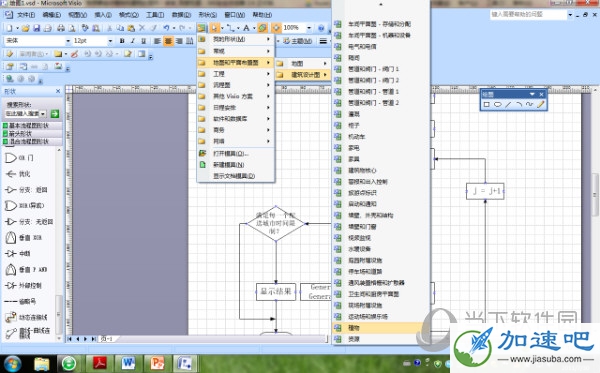Viewport: 600px width, 373px height.
Task: Toggle Bold formatting
Action: click(122, 41)
